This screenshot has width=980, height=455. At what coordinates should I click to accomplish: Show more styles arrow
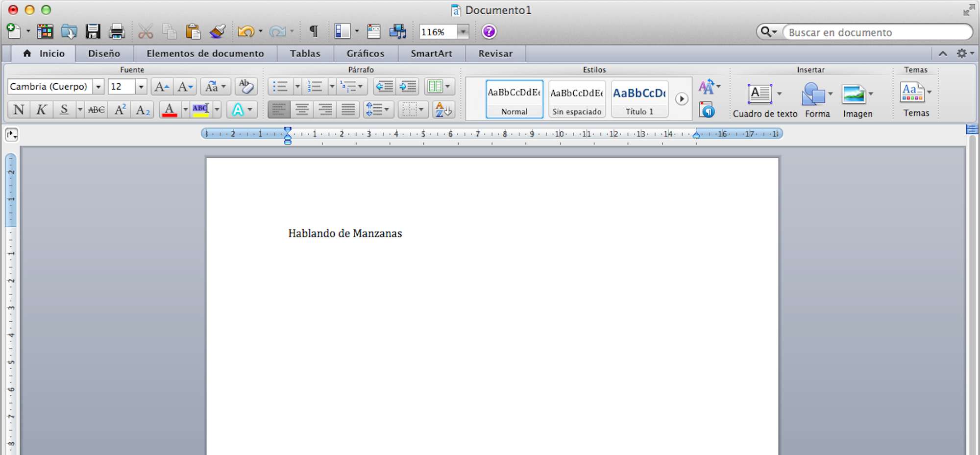point(682,99)
